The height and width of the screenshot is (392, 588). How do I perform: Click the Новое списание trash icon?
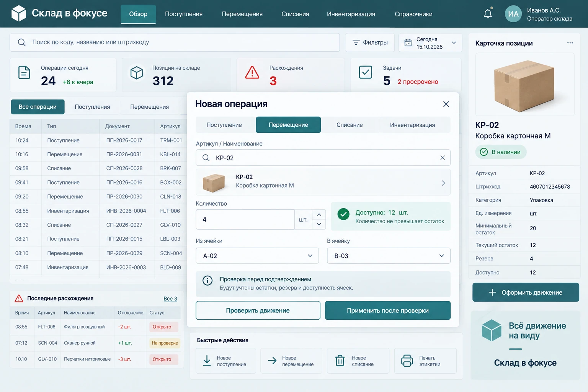pyautogui.click(x=340, y=361)
